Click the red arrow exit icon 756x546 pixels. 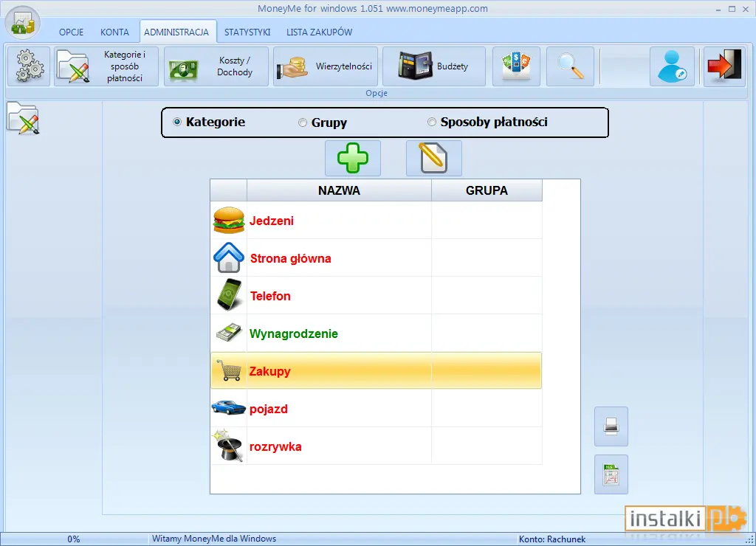tap(725, 66)
